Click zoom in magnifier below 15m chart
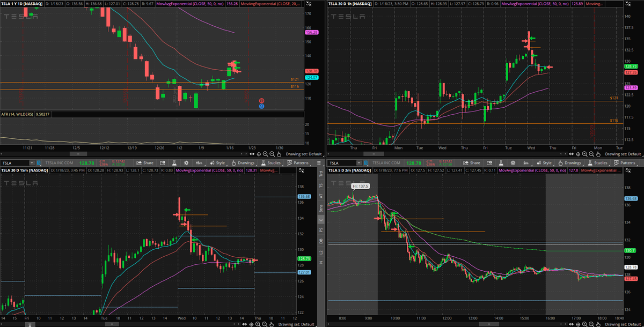 click(258, 324)
